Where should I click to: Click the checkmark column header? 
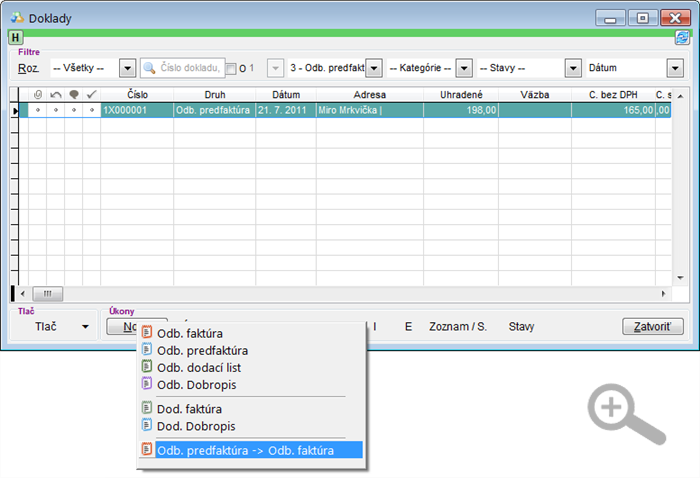point(92,94)
